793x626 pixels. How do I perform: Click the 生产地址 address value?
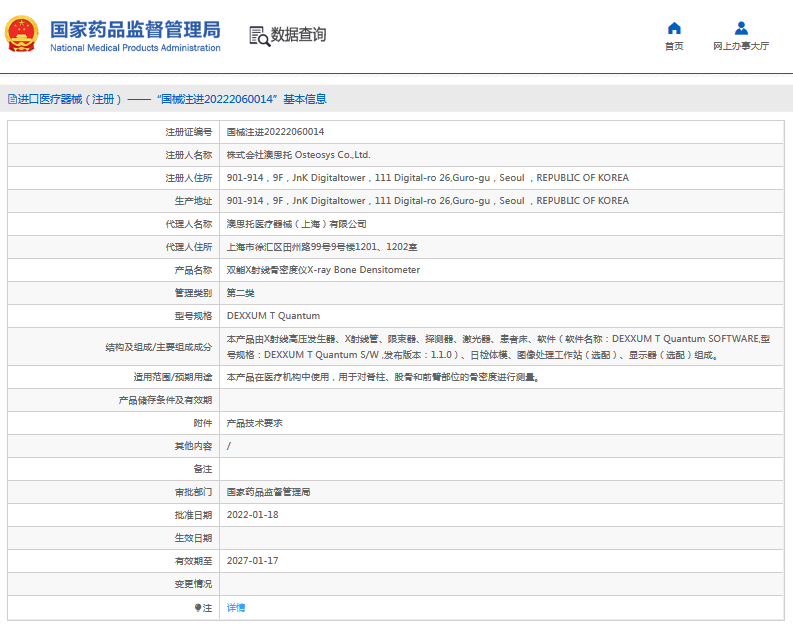[x=427, y=201]
